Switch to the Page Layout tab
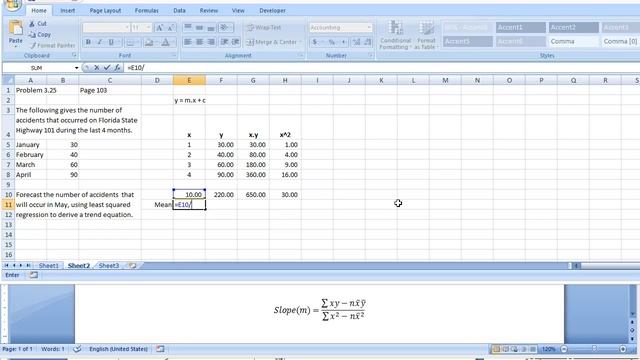 [x=105, y=11]
